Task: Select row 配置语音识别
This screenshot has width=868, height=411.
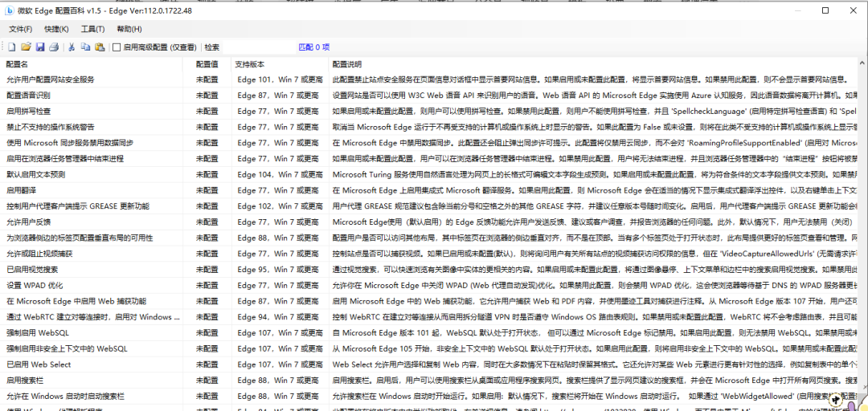Action: 430,96
